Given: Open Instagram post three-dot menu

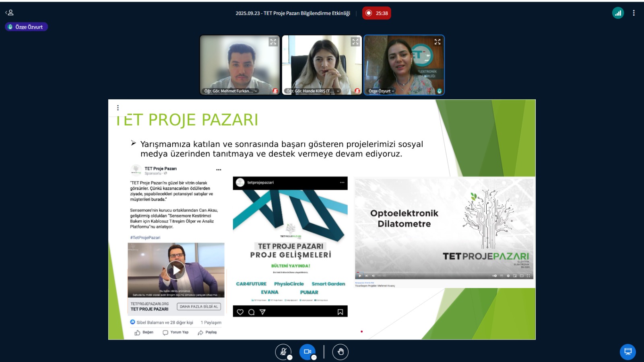Looking at the screenshot, I should 342,183.
